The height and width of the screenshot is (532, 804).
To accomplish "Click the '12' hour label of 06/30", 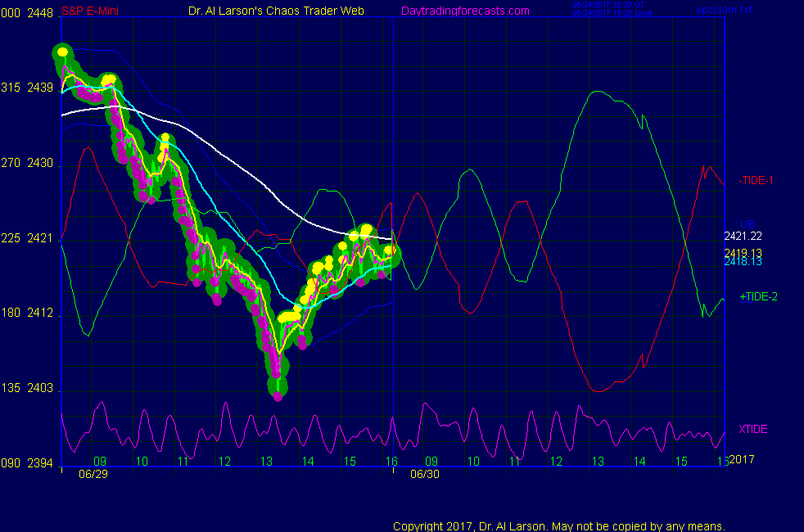I will [x=557, y=462].
